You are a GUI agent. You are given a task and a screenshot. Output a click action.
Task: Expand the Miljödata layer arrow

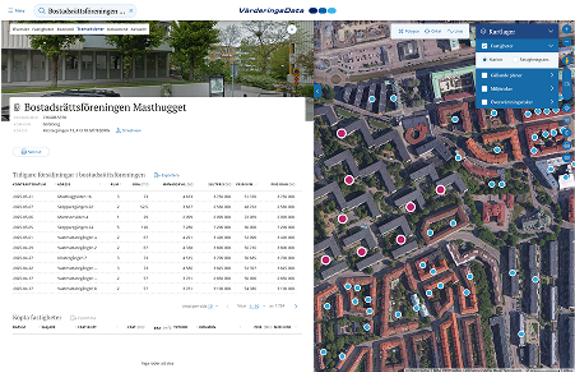coord(552,89)
